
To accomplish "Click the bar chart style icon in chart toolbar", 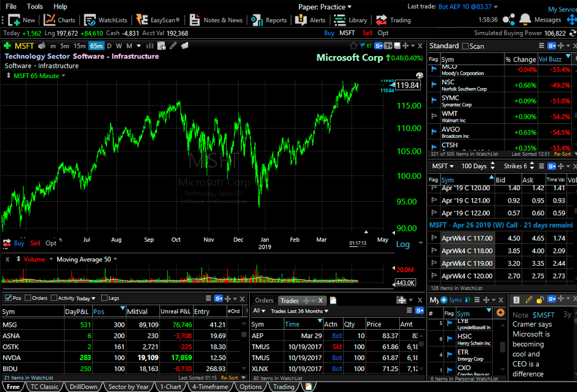I will click(x=149, y=46).
